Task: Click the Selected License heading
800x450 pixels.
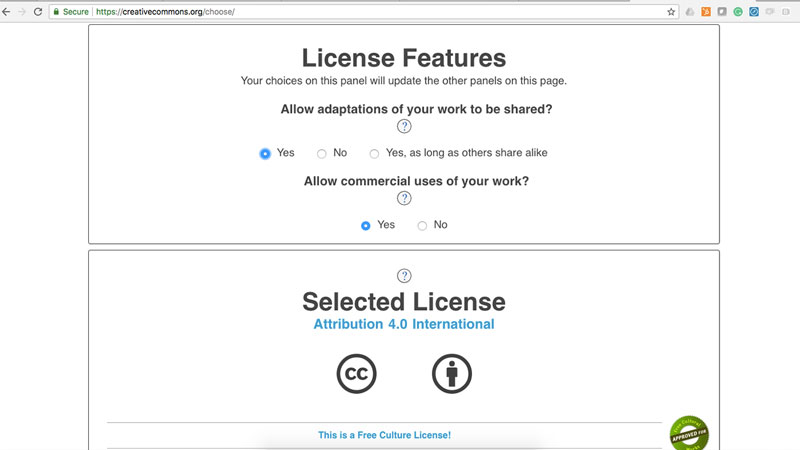Action: pyautogui.click(x=404, y=302)
